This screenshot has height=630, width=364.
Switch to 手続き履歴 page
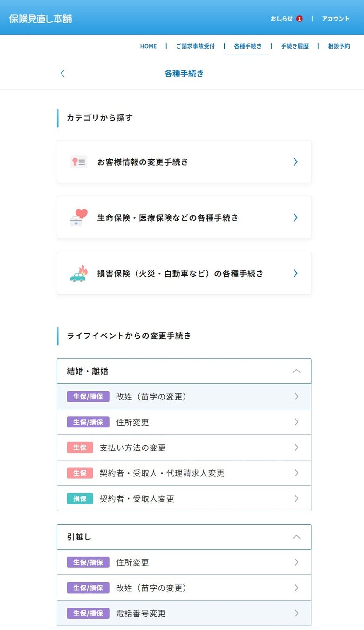295,46
